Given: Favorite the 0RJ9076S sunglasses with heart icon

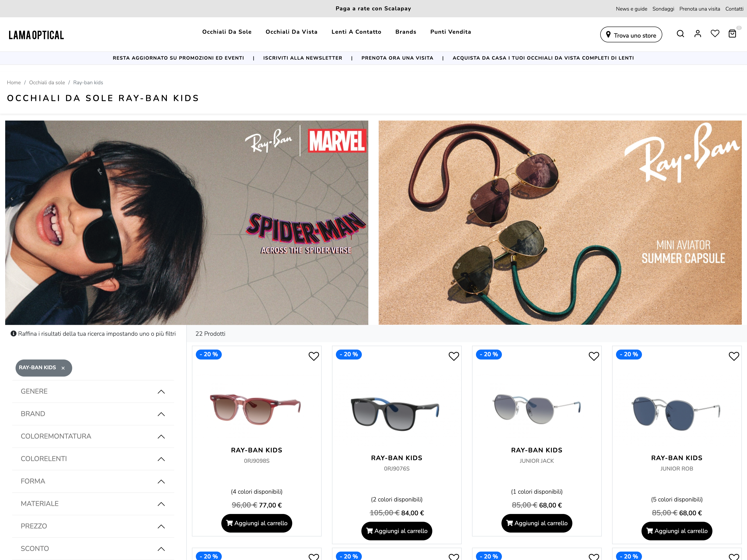Looking at the screenshot, I should [x=454, y=356].
